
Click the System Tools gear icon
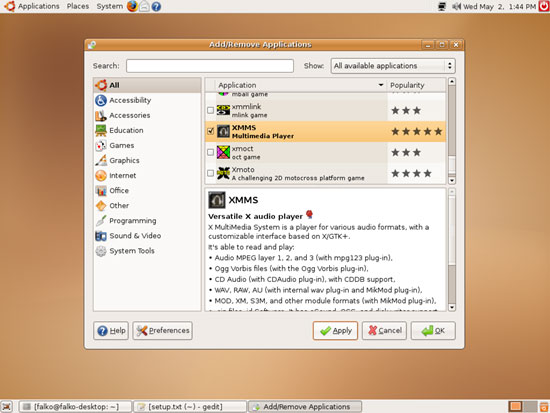click(101, 251)
